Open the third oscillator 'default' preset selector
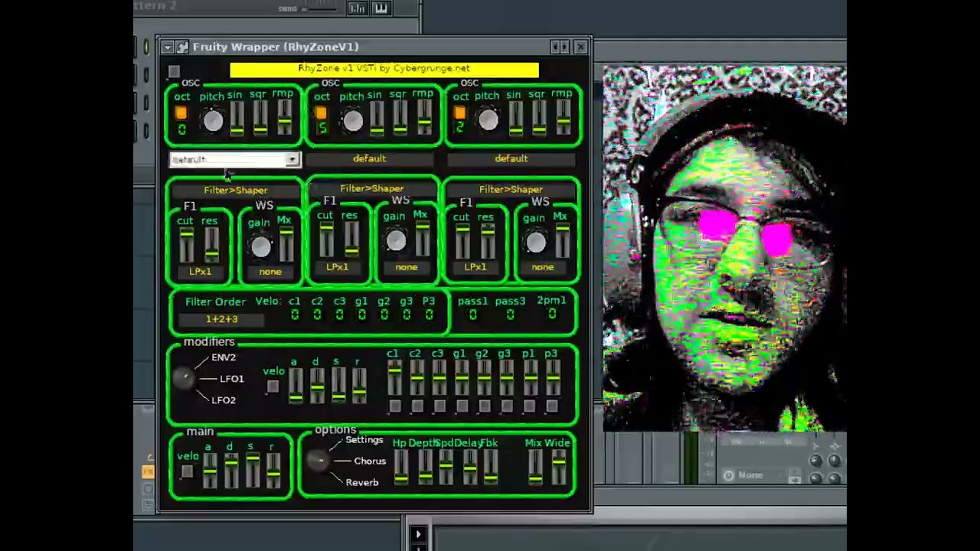 [x=511, y=158]
